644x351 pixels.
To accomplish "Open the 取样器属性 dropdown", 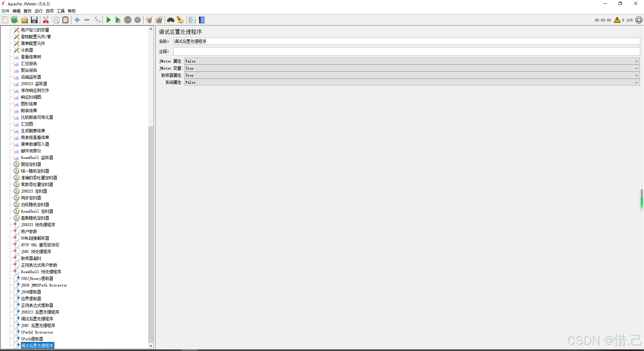I will (412, 75).
